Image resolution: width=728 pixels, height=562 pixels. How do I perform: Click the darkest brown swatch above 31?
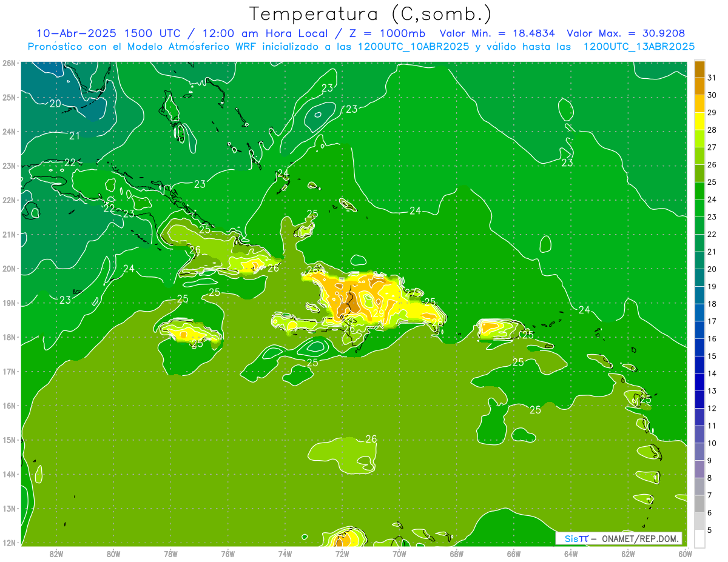[700, 69]
